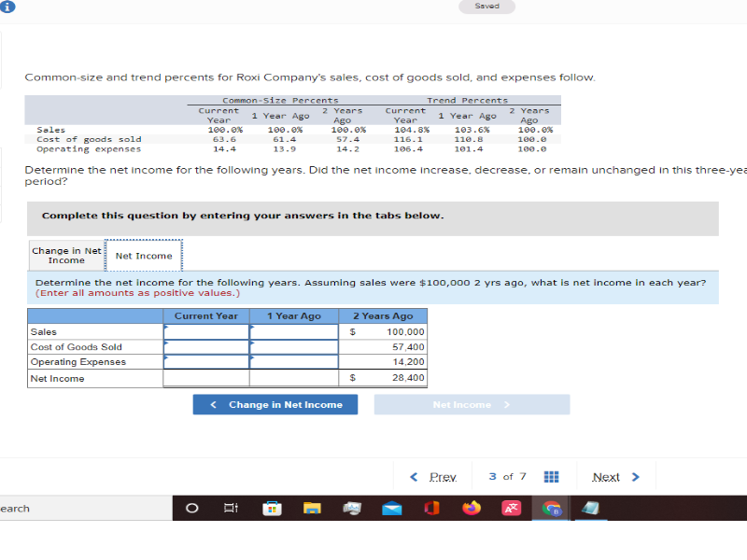Click the 116.1 trend percent value
Viewport: 747px width, 560px height.
point(408,139)
